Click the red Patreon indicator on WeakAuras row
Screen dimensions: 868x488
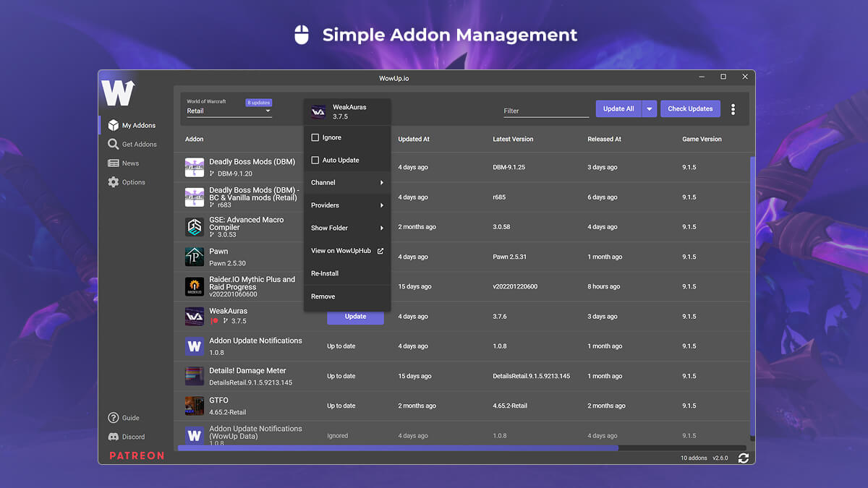[214, 321]
